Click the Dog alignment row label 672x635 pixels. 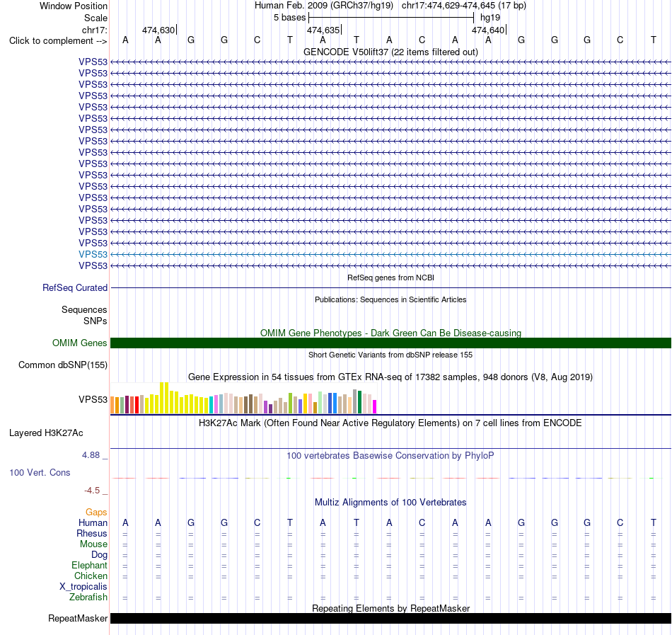coord(99,555)
